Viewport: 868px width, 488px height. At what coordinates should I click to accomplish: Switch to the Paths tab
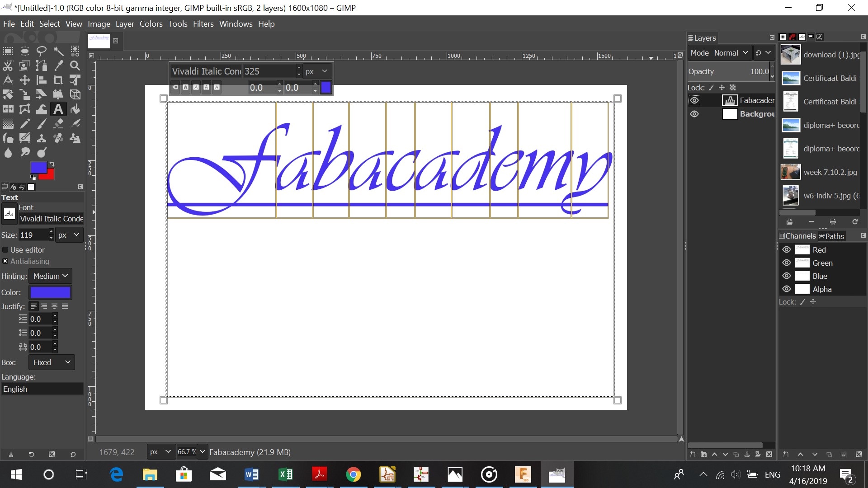tap(831, 236)
